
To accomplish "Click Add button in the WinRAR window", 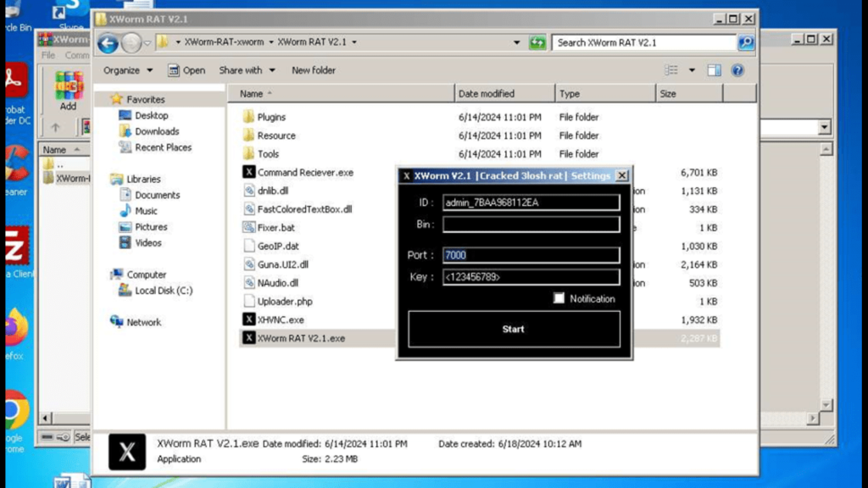I will coord(68,91).
